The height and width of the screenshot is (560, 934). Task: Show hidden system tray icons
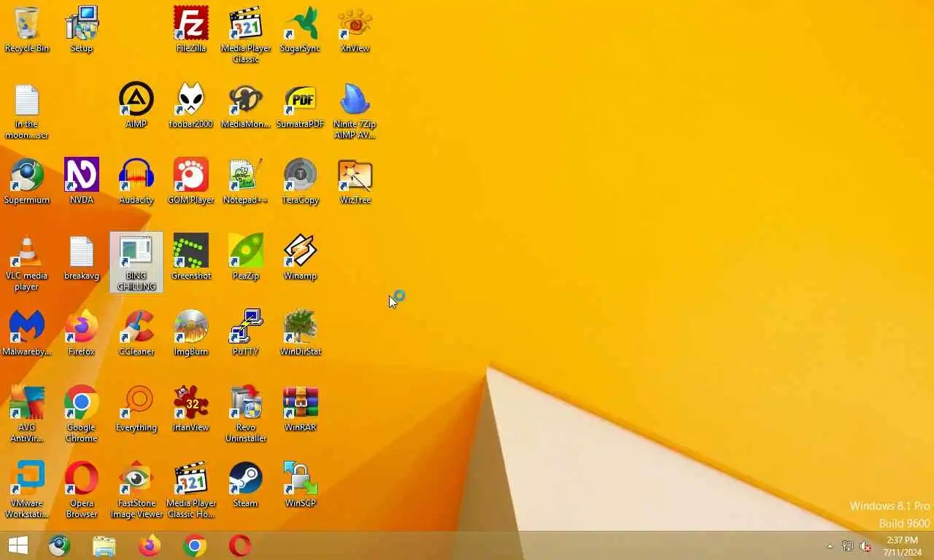830,546
